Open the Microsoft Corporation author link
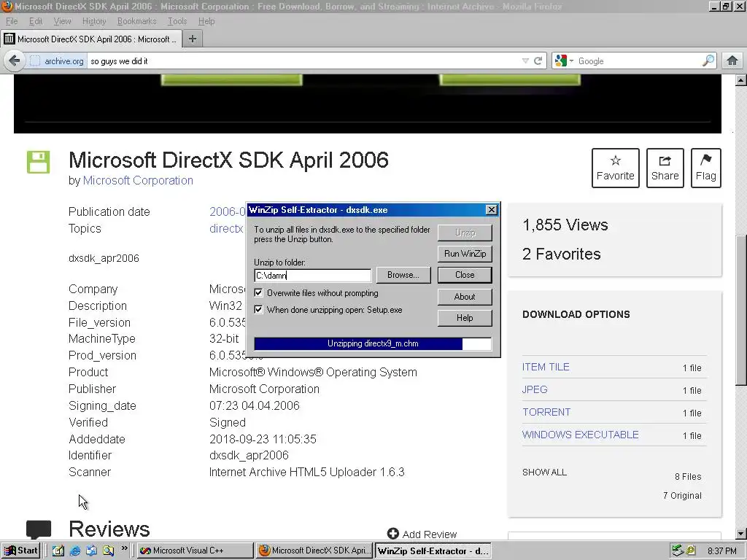The width and height of the screenshot is (747, 560). tap(138, 181)
